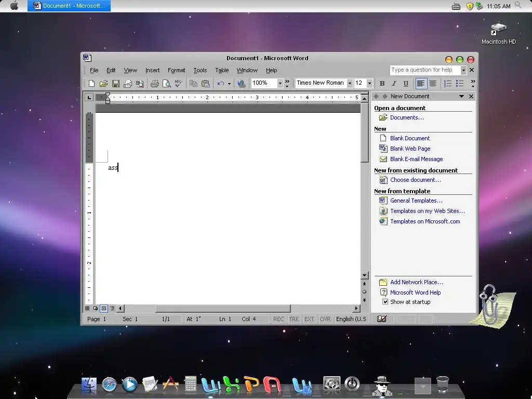
Task: Click the Insert Hyperlink globe icon
Action: pyautogui.click(x=242, y=83)
